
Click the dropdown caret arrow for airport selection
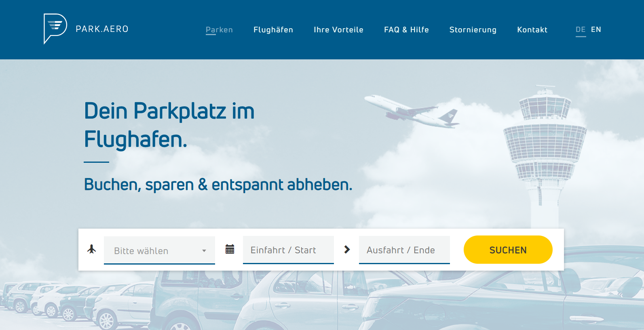[204, 251]
